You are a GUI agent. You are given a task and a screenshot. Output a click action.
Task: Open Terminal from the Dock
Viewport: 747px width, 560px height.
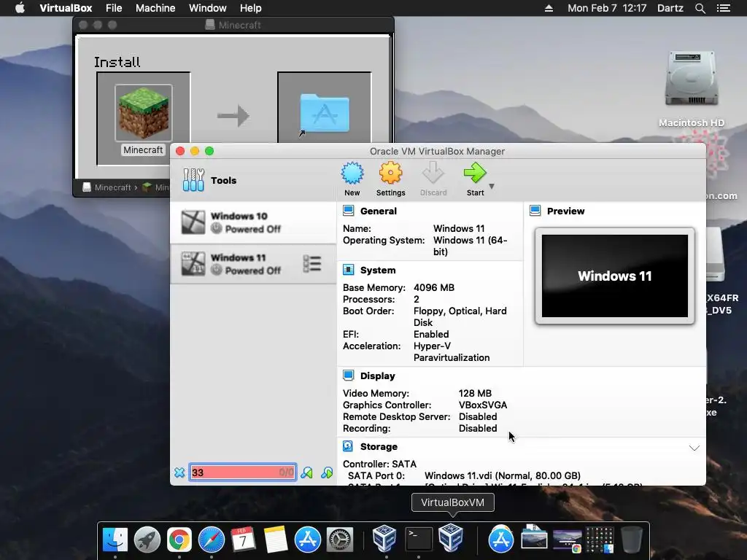pos(418,540)
